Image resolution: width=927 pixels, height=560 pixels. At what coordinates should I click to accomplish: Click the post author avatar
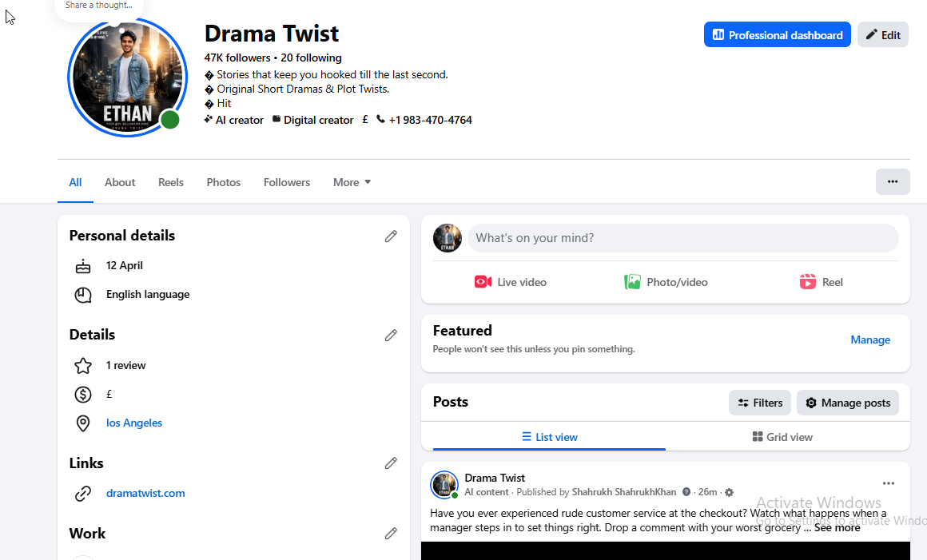click(444, 485)
